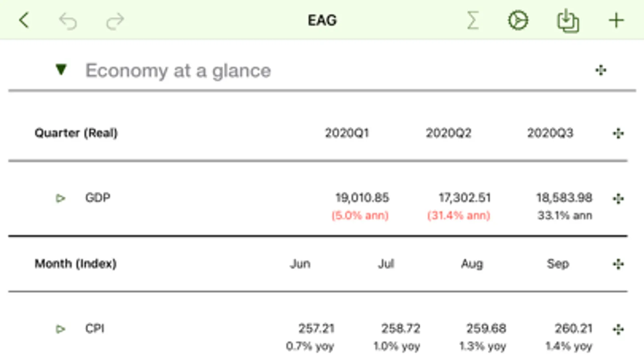Click move handle on Quarter (Real) row
644x362 pixels.
tap(618, 133)
